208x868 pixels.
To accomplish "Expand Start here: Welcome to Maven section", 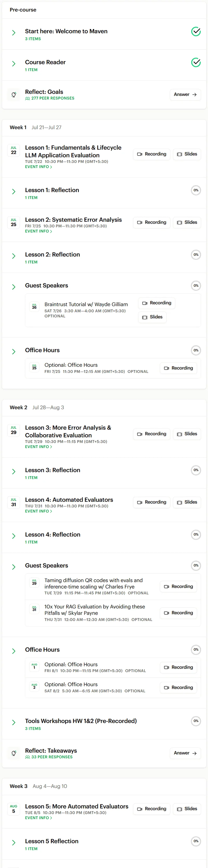I will [x=14, y=33].
